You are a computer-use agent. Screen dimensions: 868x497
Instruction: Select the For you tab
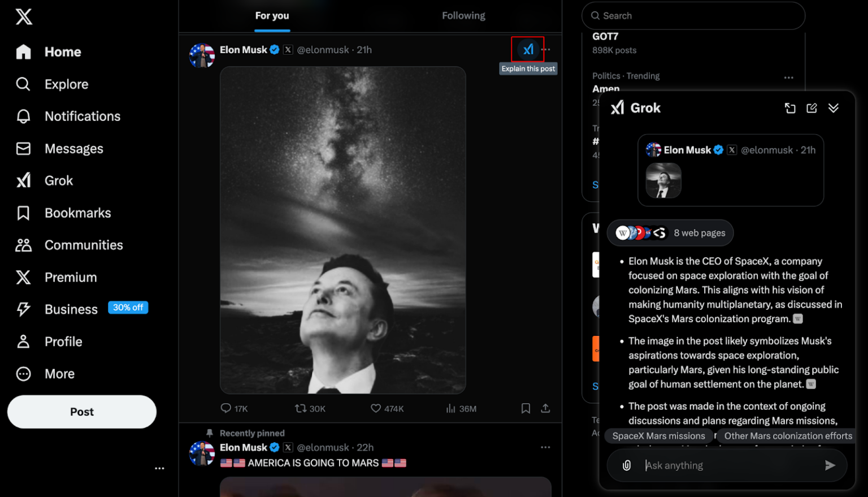[272, 15]
